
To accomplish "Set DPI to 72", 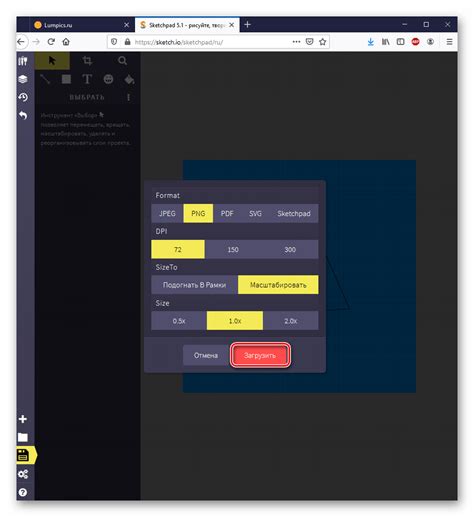I will (178, 249).
